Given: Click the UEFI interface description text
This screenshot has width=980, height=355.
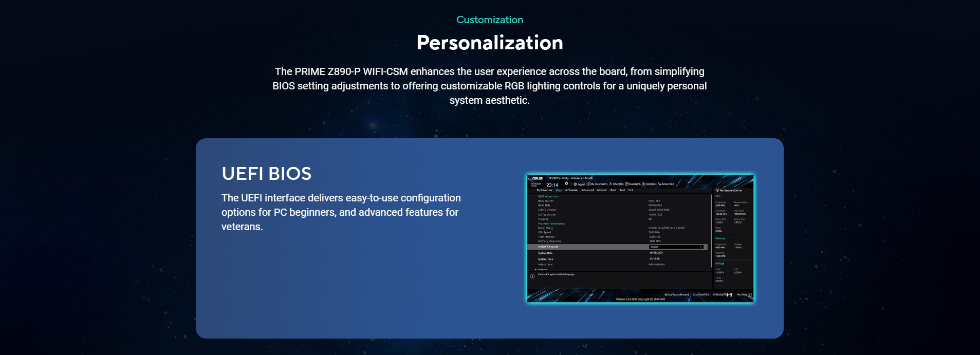Looking at the screenshot, I should coord(341,212).
